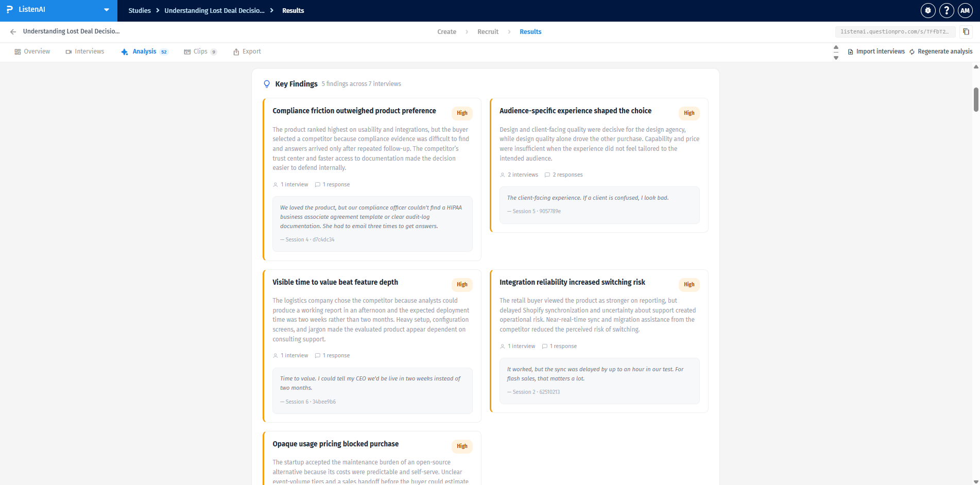Screen dimensions: 980x485
Task: Switch to the Overview tab
Action: [x=32, y=51]
